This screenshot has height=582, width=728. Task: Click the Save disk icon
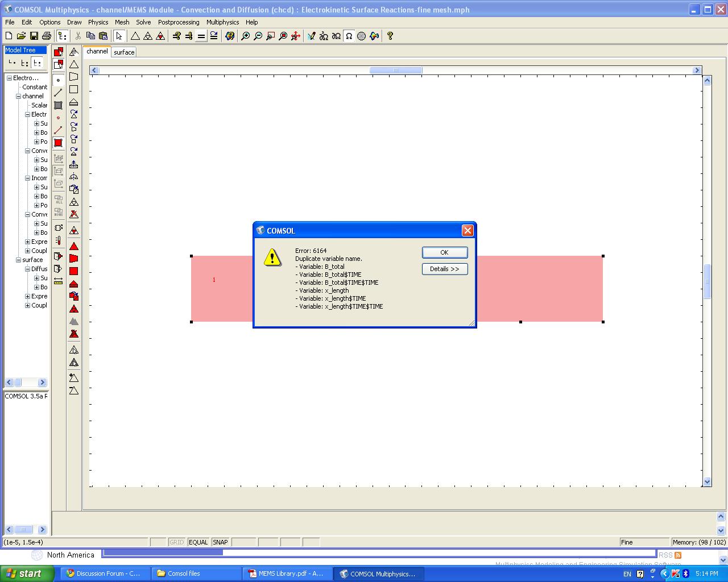pos(34,36)
